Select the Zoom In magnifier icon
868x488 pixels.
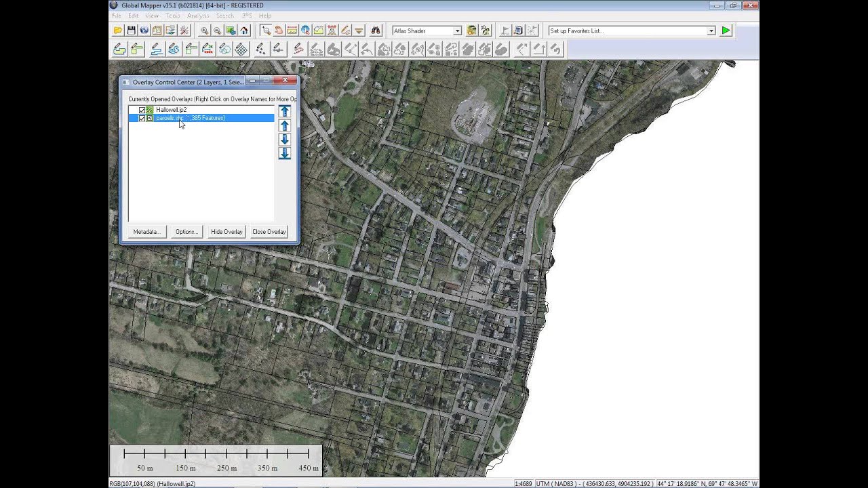[x=204, y=30]
